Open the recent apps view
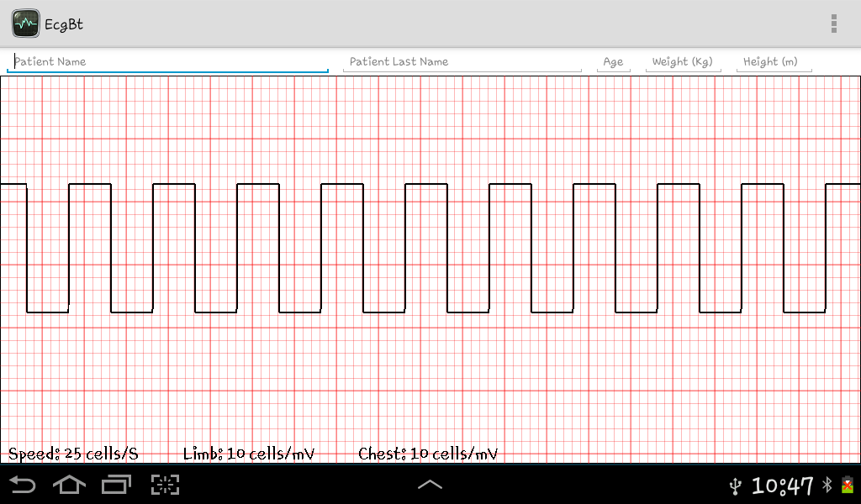 coord(116,485)
